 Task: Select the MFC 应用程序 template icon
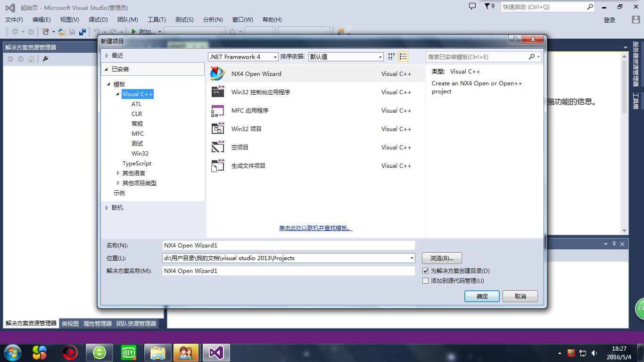point(217,110)
